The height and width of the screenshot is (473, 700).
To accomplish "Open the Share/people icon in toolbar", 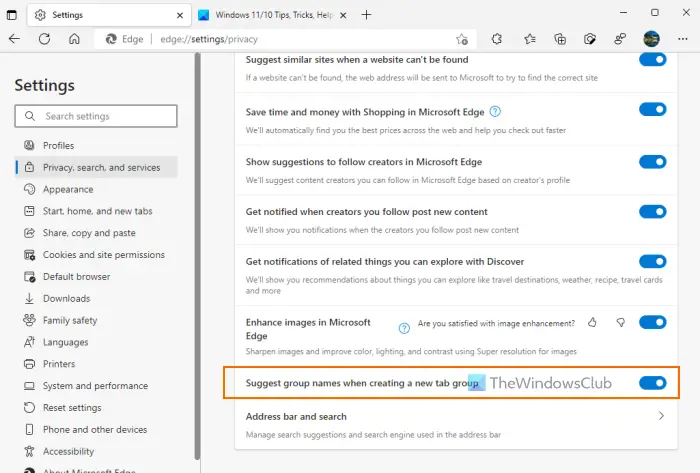I will [x=620, y=39].
